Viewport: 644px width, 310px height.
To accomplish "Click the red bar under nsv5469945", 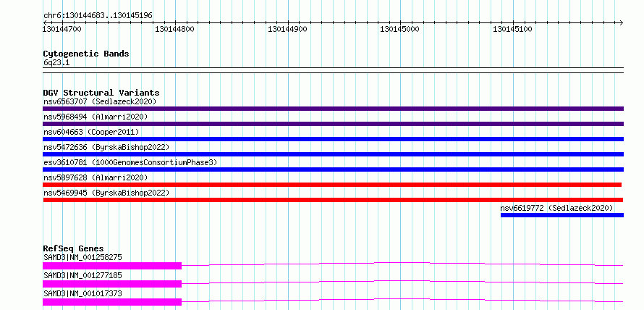I will pyautogui.click(x=333, y=200).
